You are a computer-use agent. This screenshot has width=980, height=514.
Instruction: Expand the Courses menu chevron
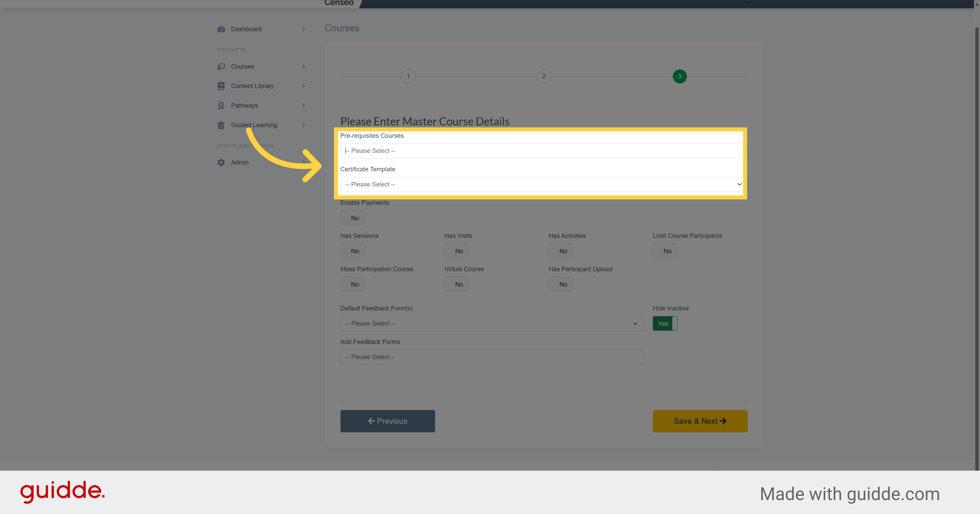pyautogui.click(x=304, y=67)
